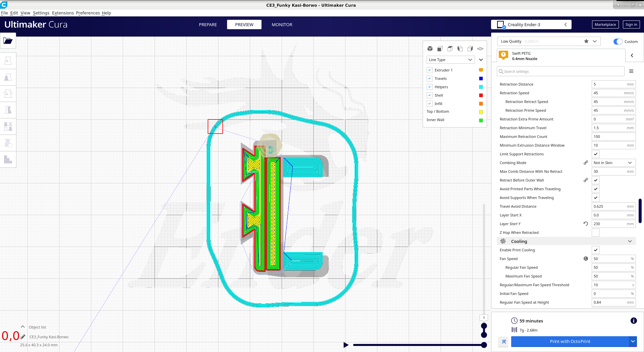Open the Low Quality profile dropdown
Image resolution: width=644 pixels, height=352 pixels.
coord(549,41)
